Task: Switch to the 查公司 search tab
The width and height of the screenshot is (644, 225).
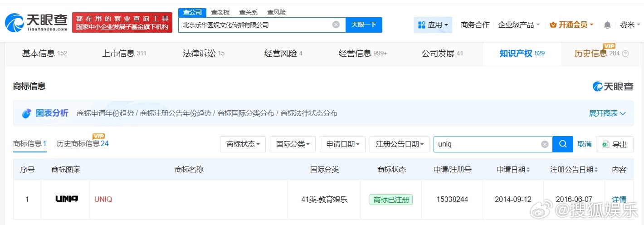Action: pyautogui.click(x=192, y=12)
